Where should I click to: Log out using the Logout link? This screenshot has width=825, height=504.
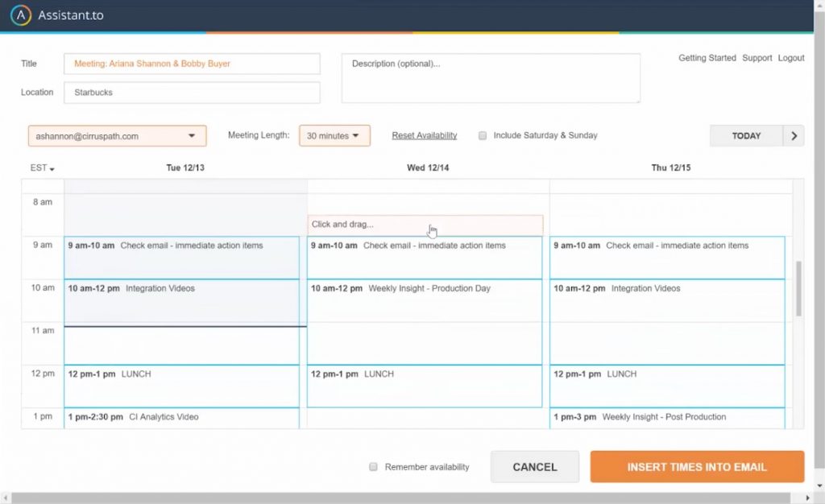791,58
